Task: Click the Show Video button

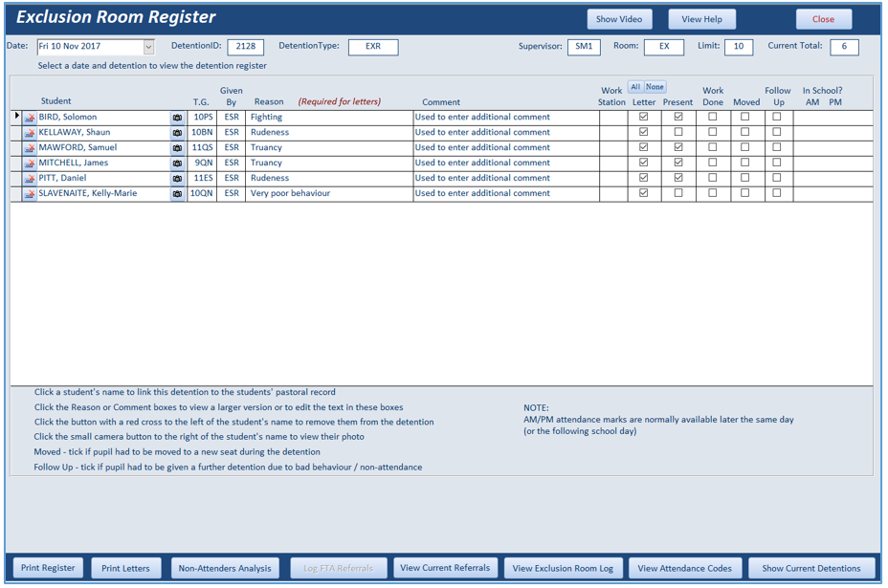Action: pyautogui.click(x=619, y=19)
